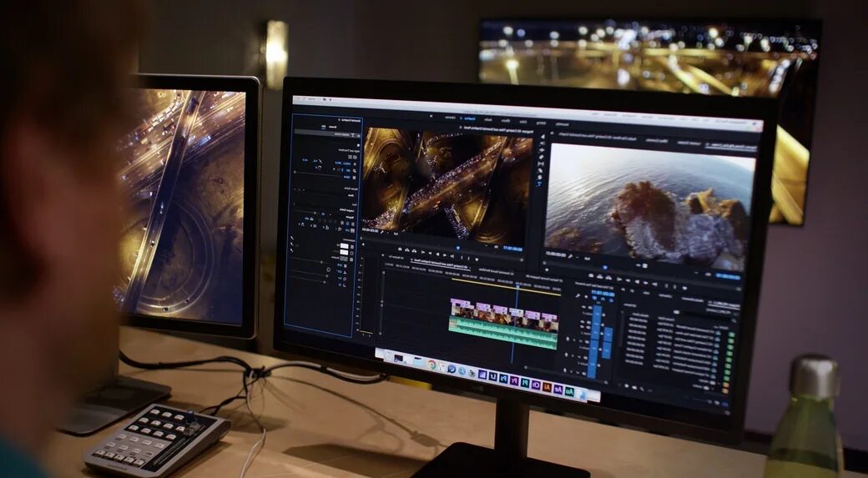This screenshot has width=868, height=478.
Task: Click the playhead under the ocean rock monitor
Action: pyautogui.click(x=605, y=267)
